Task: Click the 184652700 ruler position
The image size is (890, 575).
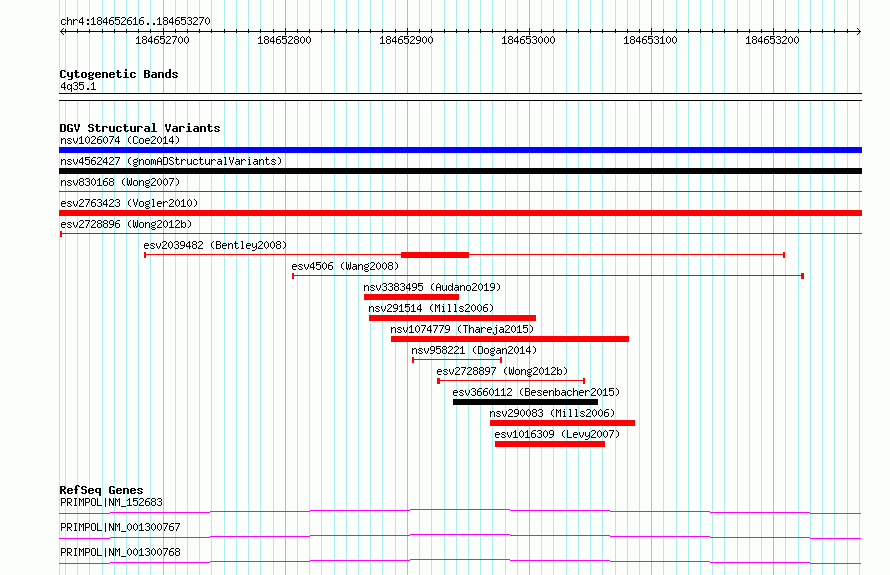Action: [162, 40]
